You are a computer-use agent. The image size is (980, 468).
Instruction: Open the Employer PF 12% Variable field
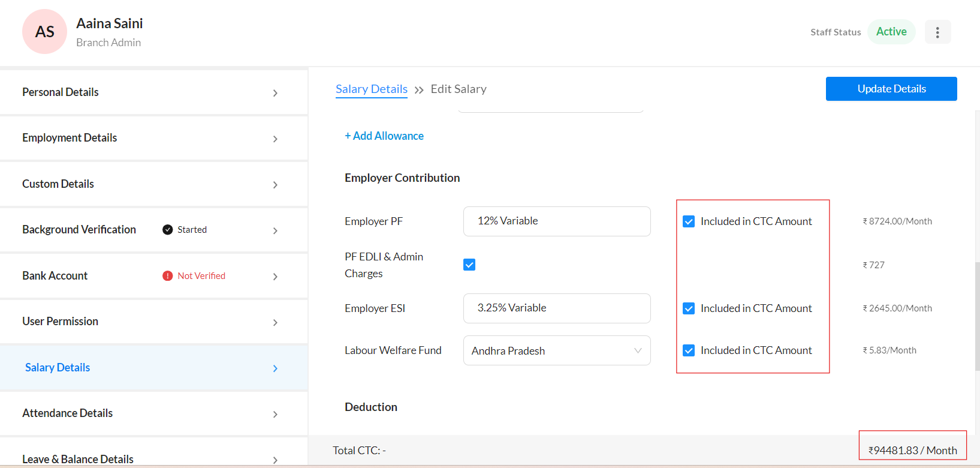(x=557, y=221)
